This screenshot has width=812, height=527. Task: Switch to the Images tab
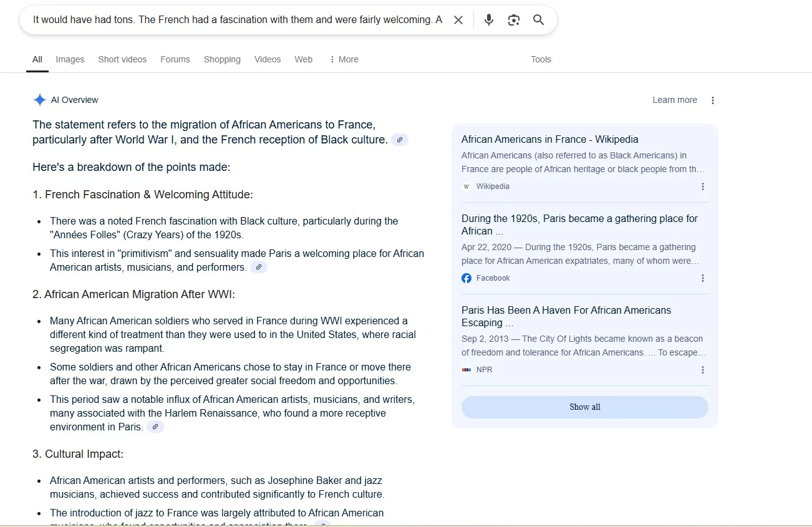tap(70, 59)
